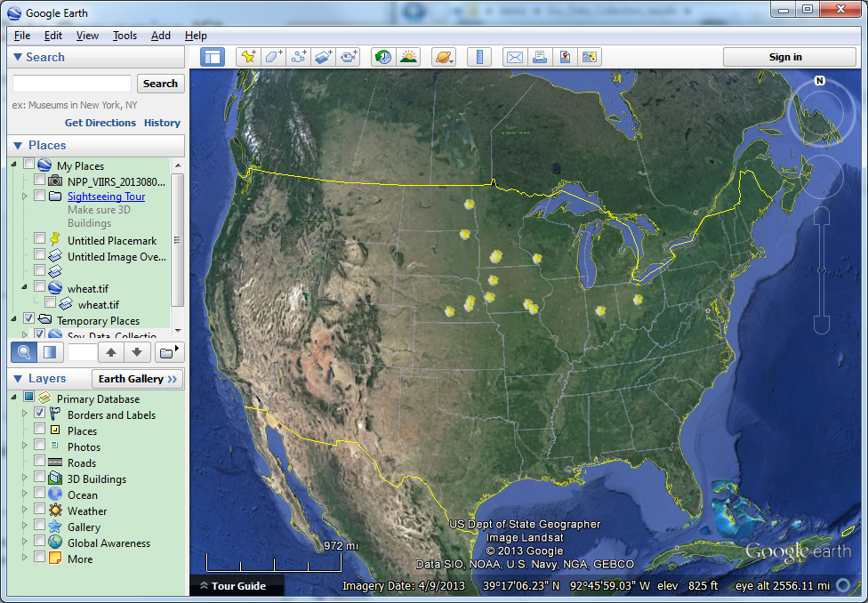The width and height of the screenshot is (868, 603).
Task: Check the Untitled Placemark checkbox
Action: coord(39,238)
